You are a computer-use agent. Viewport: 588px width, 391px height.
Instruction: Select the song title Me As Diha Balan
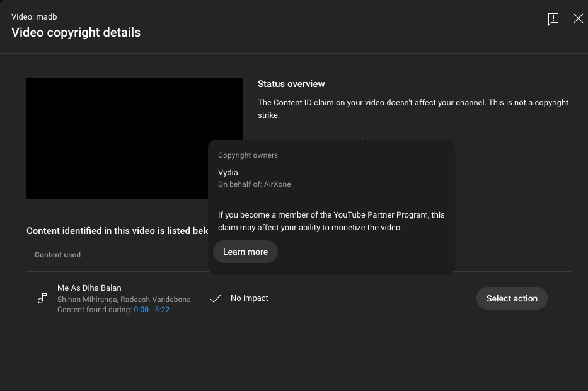(x=89, y=288)
